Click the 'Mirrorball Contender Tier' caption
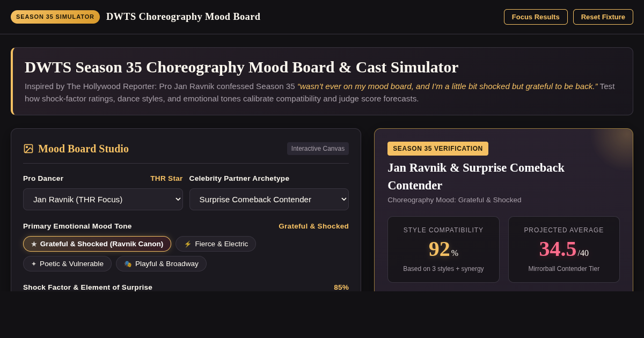644x338 pixels. coord(564,269)
